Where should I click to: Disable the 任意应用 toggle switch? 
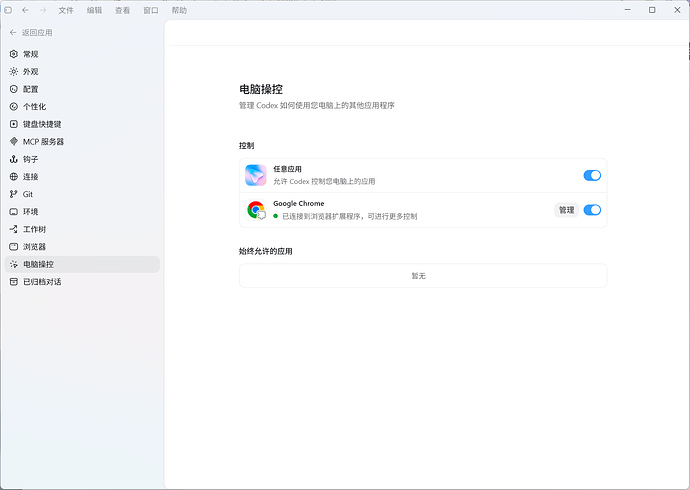592,175
